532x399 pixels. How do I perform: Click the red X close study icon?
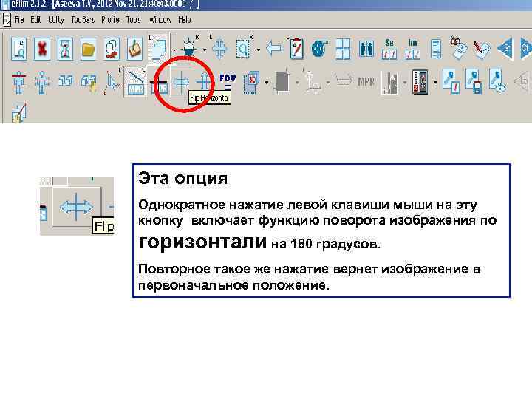click(x=42, y=49)
